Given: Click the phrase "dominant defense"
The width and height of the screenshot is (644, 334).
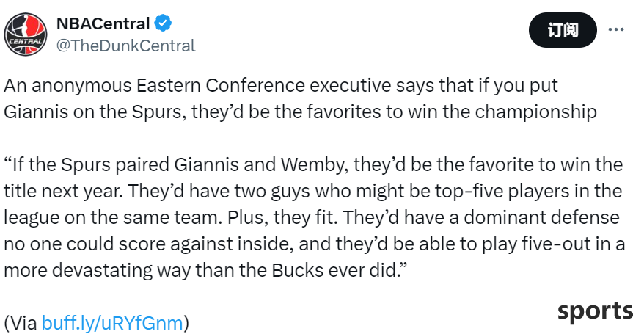Looking at the screenshot, I should [x=542, y=217].
